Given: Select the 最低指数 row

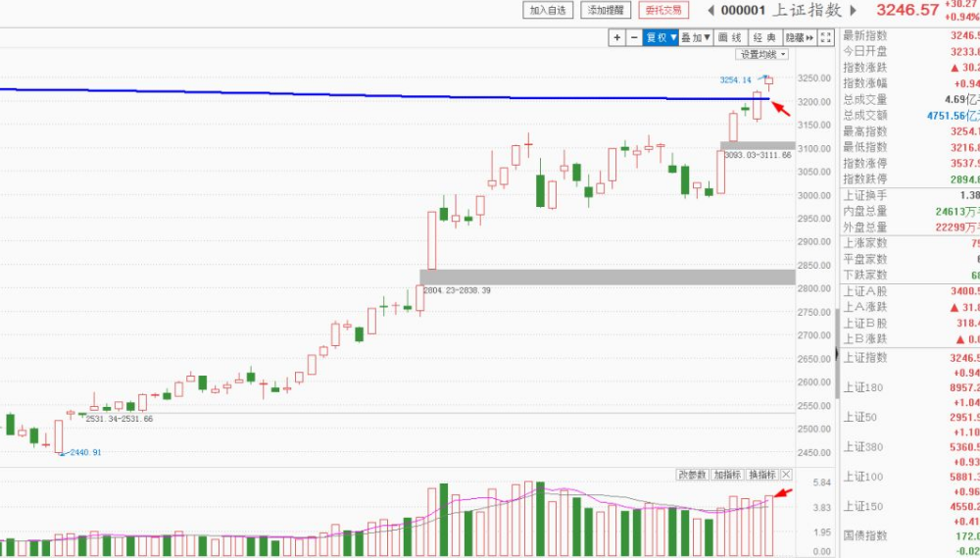Looking at the screenshot, I should point(910,147).
